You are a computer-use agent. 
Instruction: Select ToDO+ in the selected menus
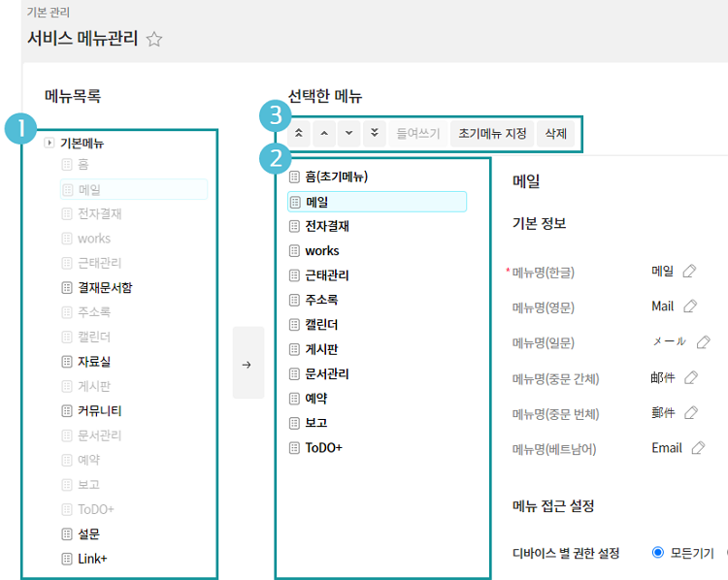coord(323,448)
